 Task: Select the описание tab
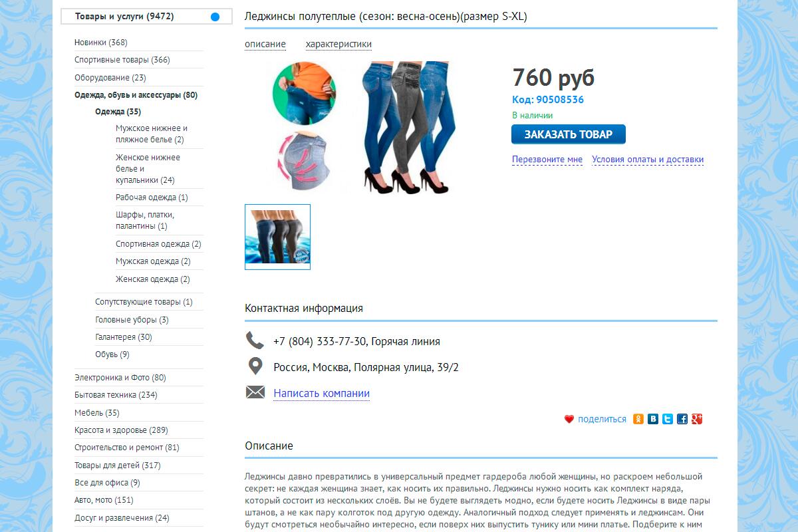pos(265,45)
